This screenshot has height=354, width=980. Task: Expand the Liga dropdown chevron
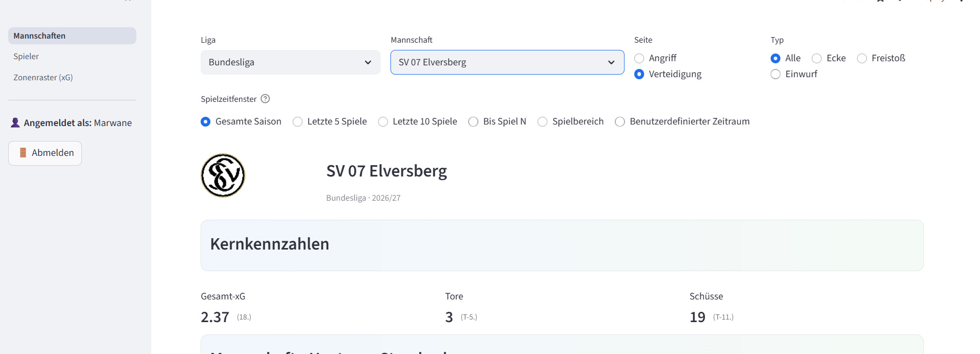368,62
